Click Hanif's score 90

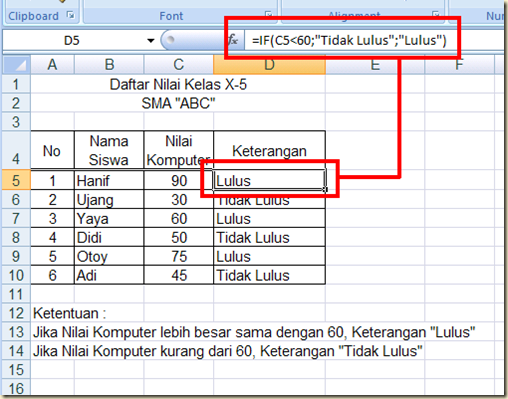tap(179, 181)
